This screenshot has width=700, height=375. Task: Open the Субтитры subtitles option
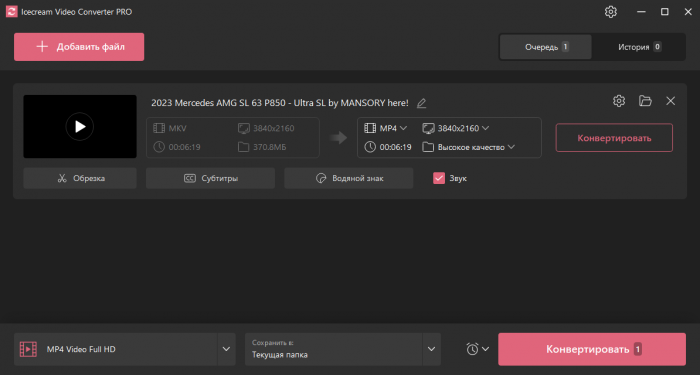click(x=210, y=178)
